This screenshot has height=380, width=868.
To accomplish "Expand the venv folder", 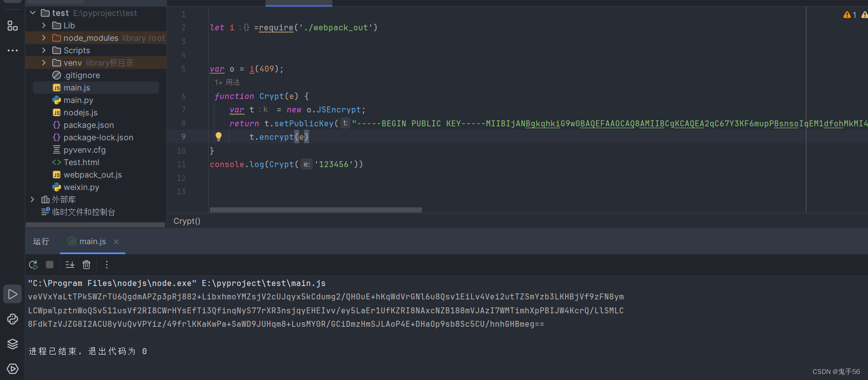I will pyautogui.click(x=44, y=63).
